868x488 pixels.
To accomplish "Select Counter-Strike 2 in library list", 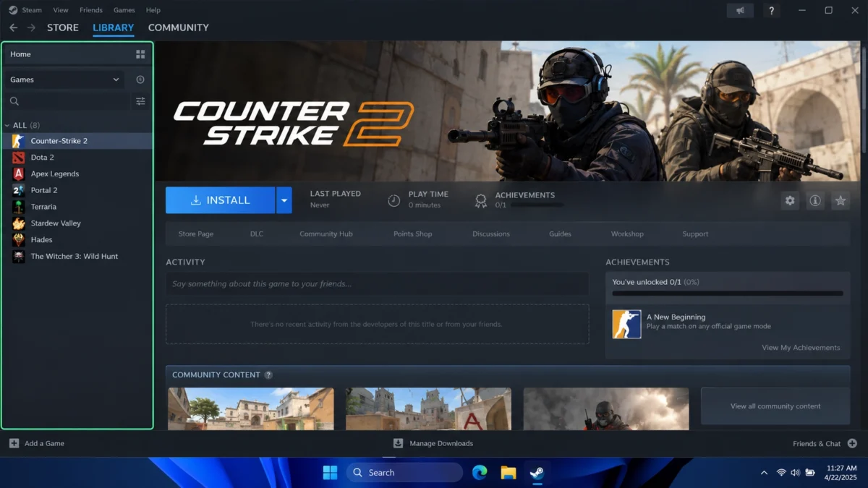I will [x=78, y=140].
